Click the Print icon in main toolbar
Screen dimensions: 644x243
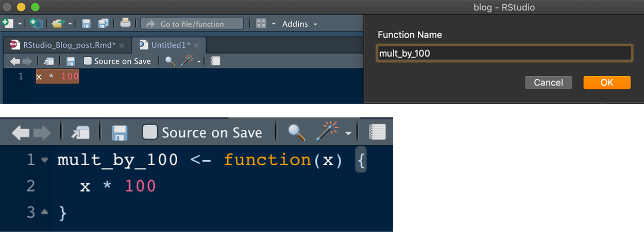point(125,23)
